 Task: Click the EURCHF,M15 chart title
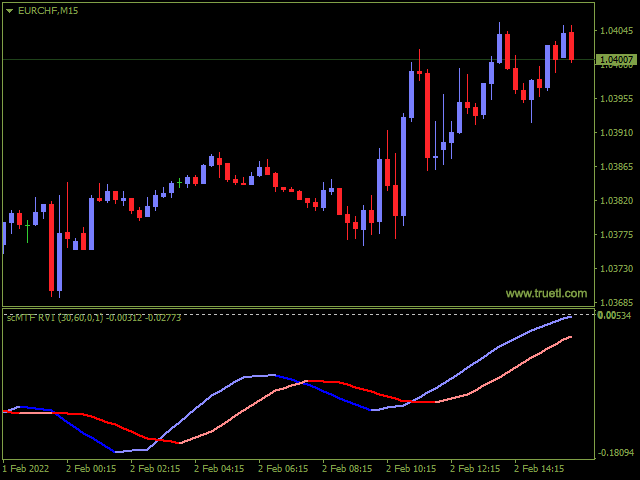[x=48, y=11]
